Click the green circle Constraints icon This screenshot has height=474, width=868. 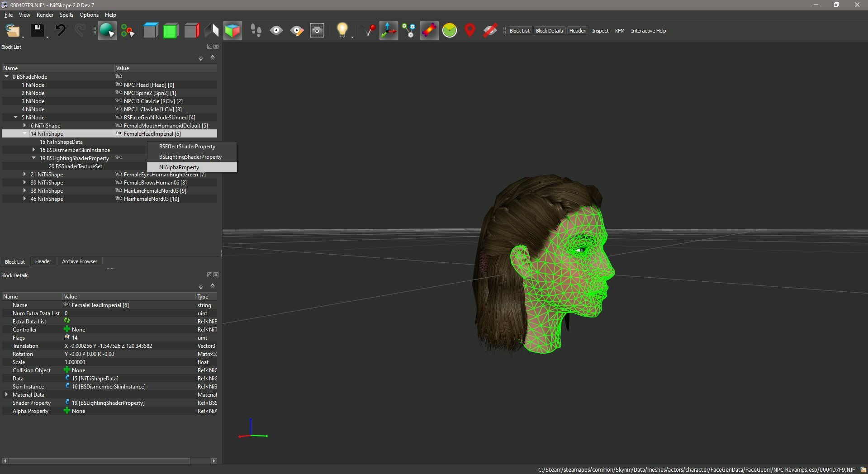coord(450,31)
